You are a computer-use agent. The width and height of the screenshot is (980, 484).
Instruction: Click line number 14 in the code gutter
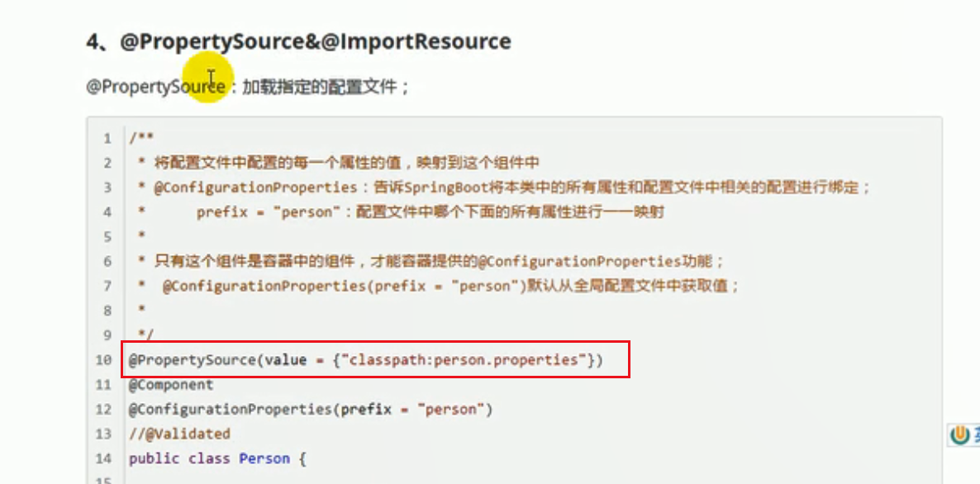[x=104, y=459]
